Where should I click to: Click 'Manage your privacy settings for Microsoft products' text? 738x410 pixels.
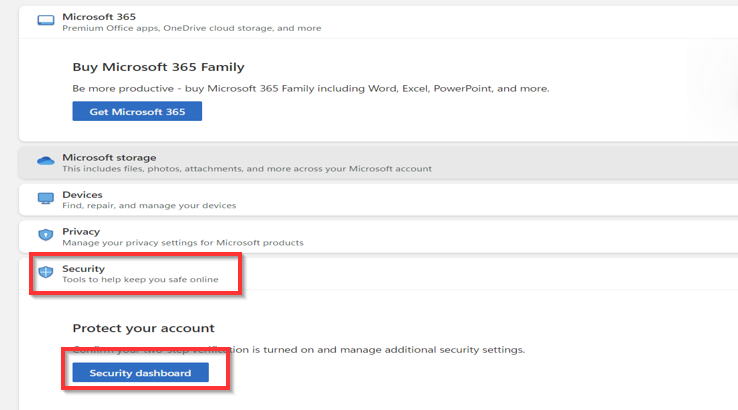click(183, 243)
